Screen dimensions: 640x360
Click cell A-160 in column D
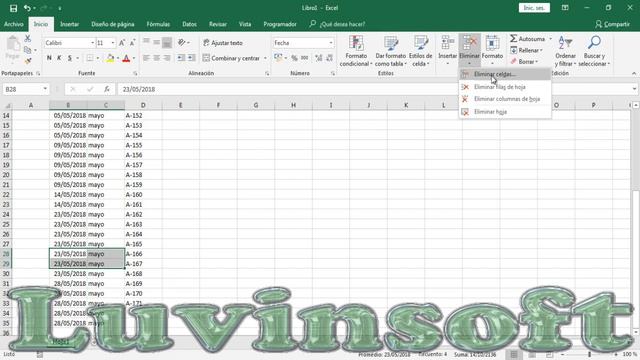click(143, 195)
